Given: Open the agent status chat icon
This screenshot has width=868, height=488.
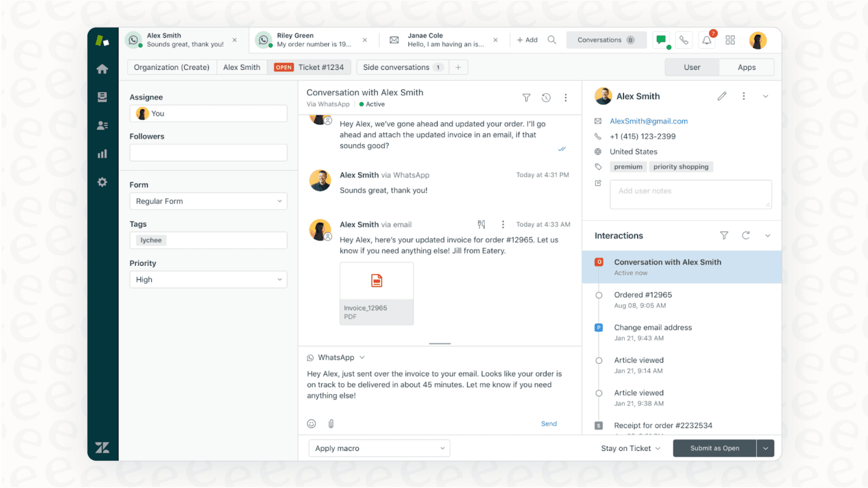Looking at the screenshot, I should [661, 40].
